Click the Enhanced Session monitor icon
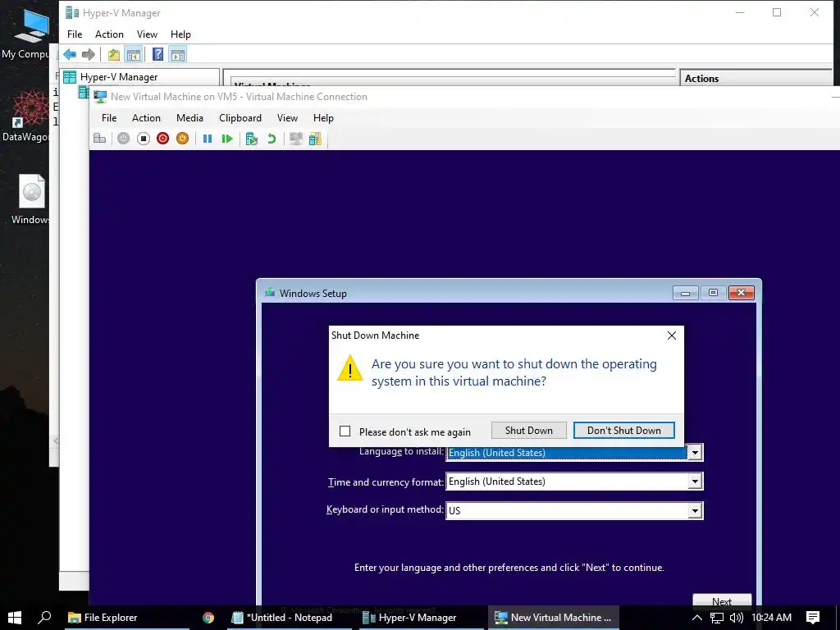Image resolution: width=840 pixels, height=630 pixels. tap(295, 139)
